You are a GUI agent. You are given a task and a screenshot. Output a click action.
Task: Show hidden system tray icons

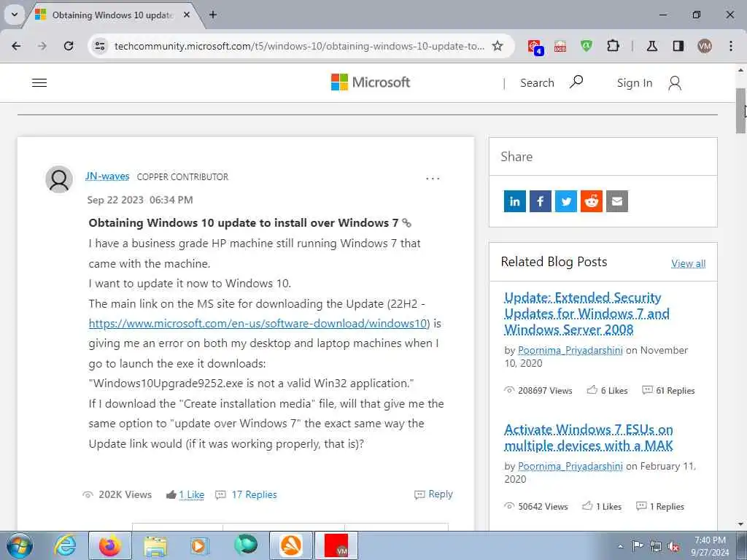tap(620, 546)
